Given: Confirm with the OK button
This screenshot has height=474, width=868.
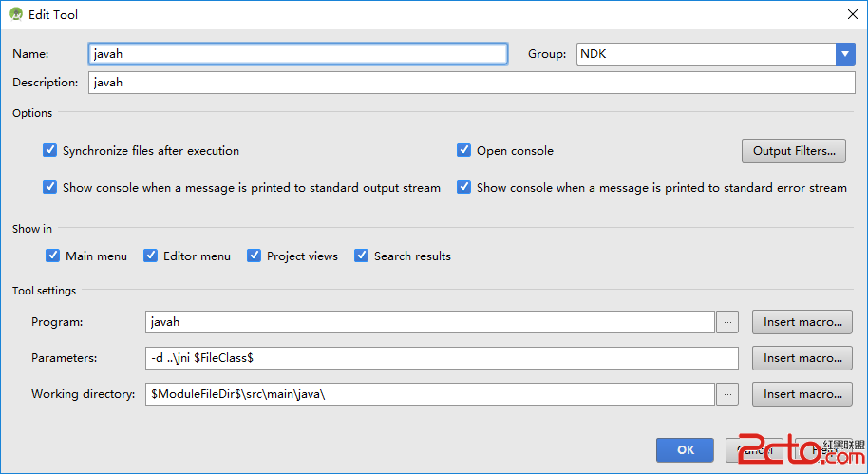Looking at the screenshot, I should 685,450.
